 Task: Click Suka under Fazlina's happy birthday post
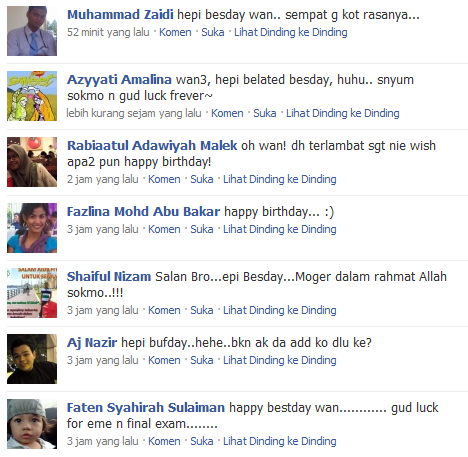click(202, 229)
